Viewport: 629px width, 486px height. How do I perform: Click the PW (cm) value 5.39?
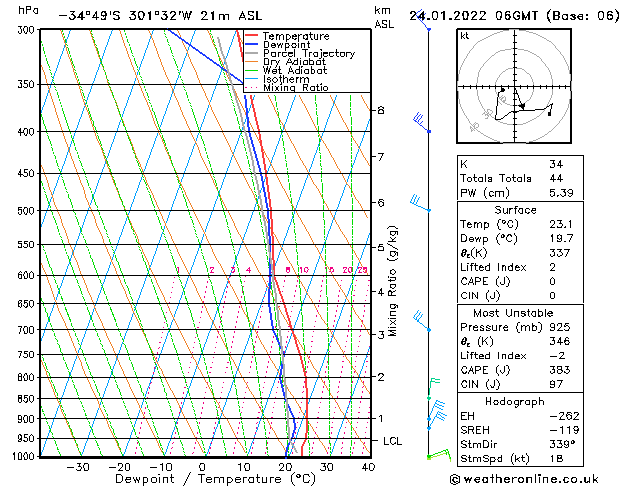561,193
